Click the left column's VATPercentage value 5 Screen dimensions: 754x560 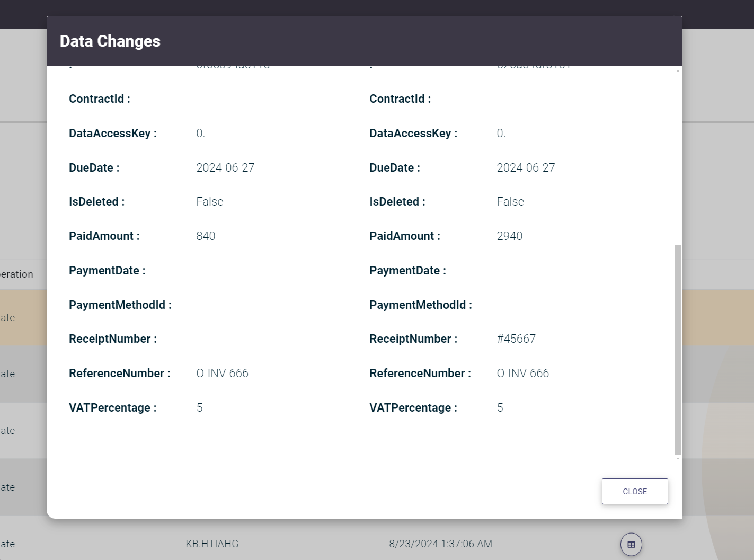pos(200,408)
